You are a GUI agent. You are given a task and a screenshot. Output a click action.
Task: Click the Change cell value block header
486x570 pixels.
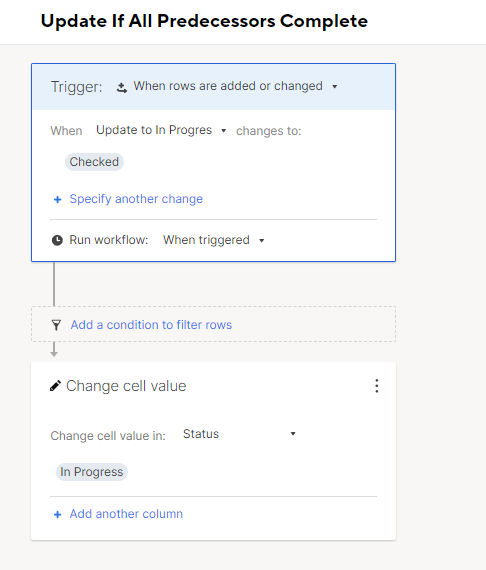126,386
